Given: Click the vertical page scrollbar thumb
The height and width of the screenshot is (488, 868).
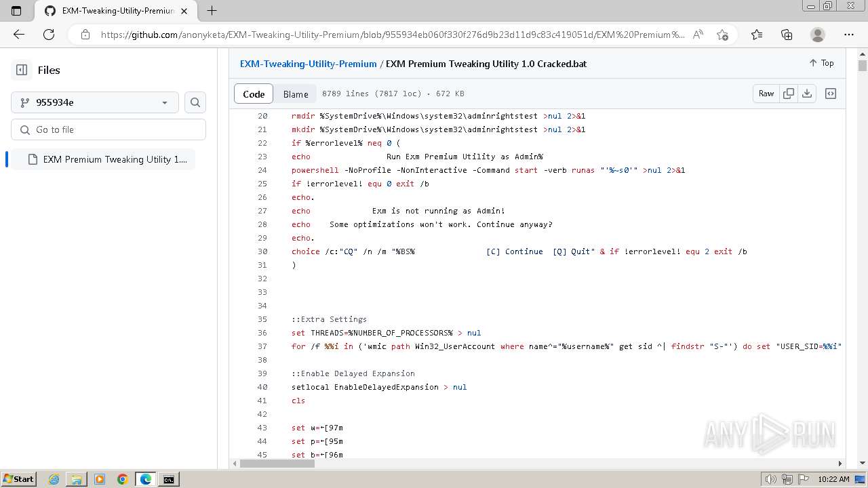Looking at the screenshot, I should (863, 66).
